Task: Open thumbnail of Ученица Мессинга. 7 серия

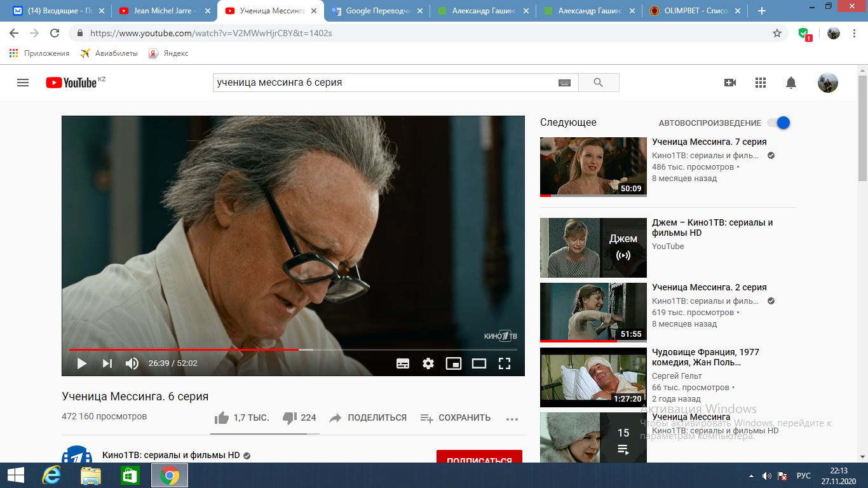Action: click(593, 166)
